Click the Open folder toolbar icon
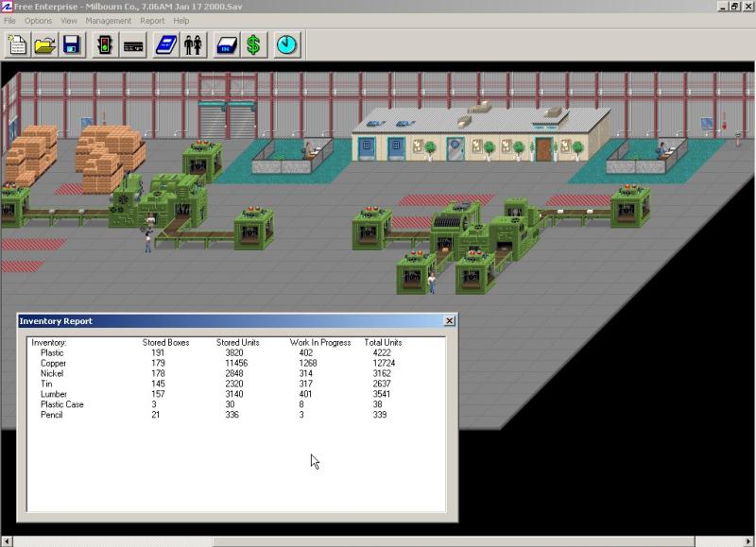The image size is (756, 547). coord(44,44)
